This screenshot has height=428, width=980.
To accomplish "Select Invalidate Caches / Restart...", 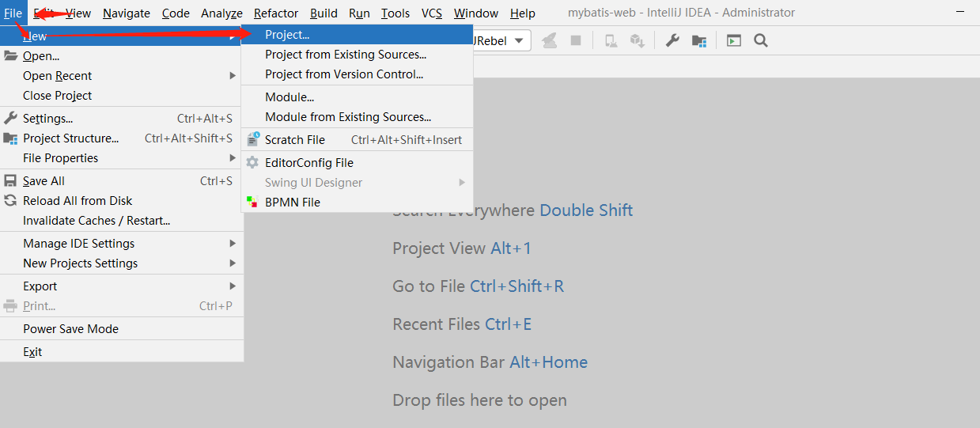I will (x=122, y=220).
